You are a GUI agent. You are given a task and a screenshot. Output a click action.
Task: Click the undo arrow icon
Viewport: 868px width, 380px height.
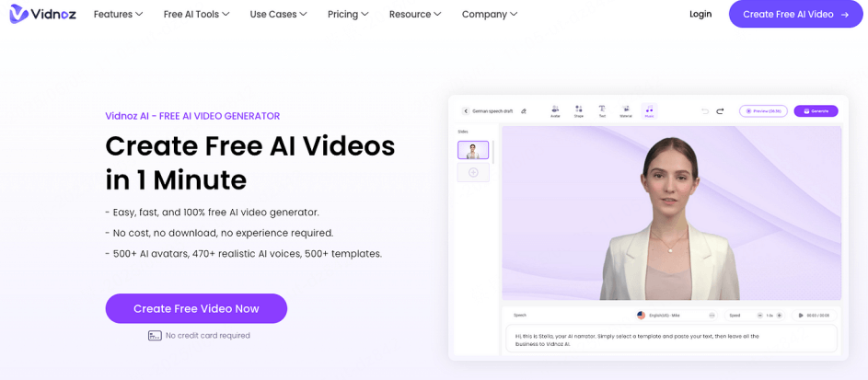(705, 111)
